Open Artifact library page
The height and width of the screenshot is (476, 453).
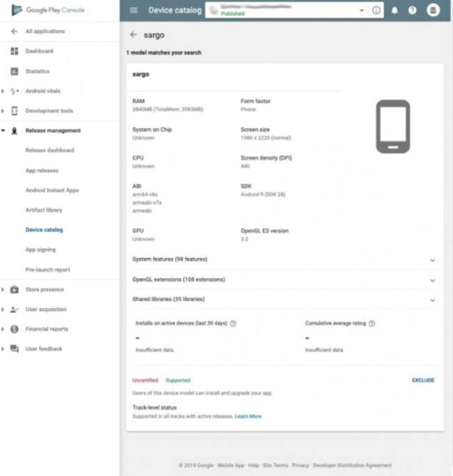43,210
